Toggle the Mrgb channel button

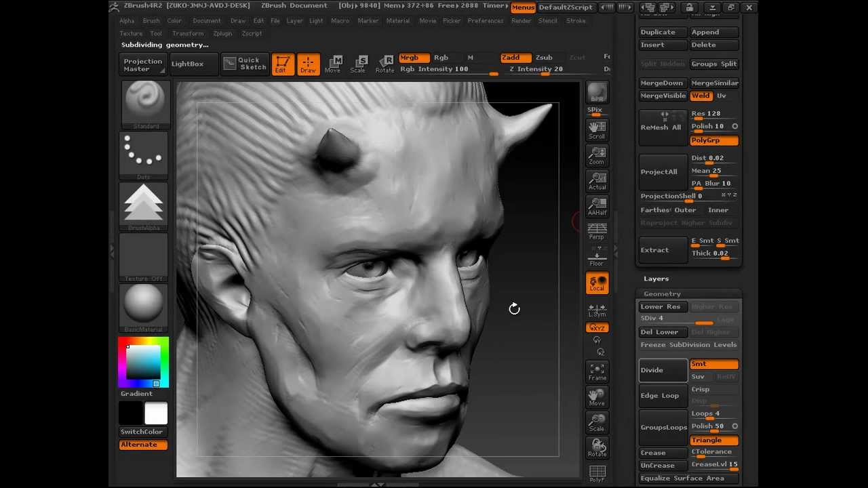(x=414, y=58)
